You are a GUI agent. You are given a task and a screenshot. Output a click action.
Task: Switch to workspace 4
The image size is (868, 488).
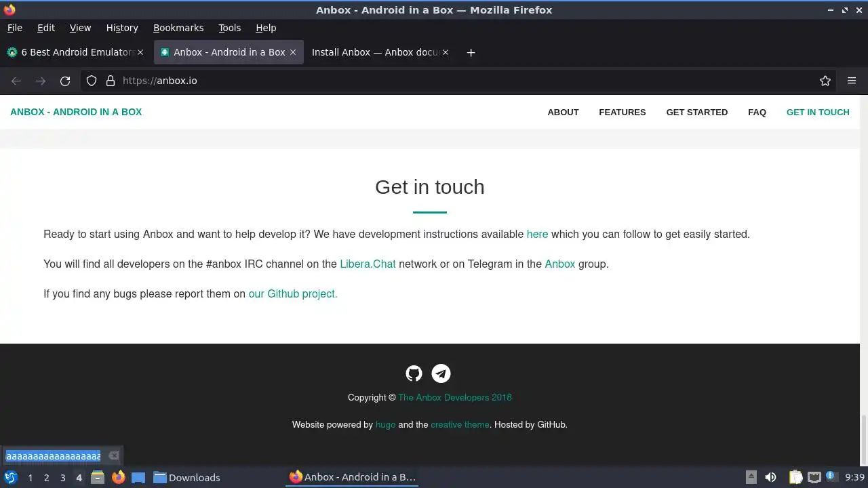pos(79,478)
